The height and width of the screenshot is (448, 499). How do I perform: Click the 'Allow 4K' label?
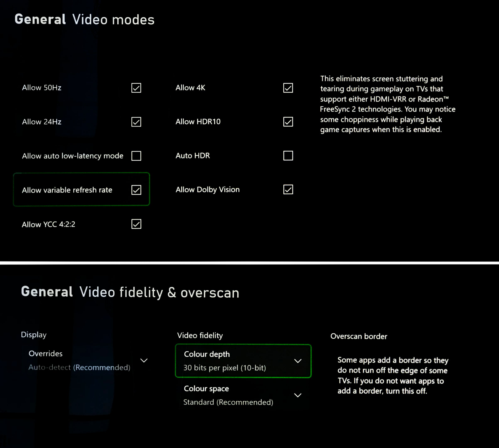[x=190, y=88]
